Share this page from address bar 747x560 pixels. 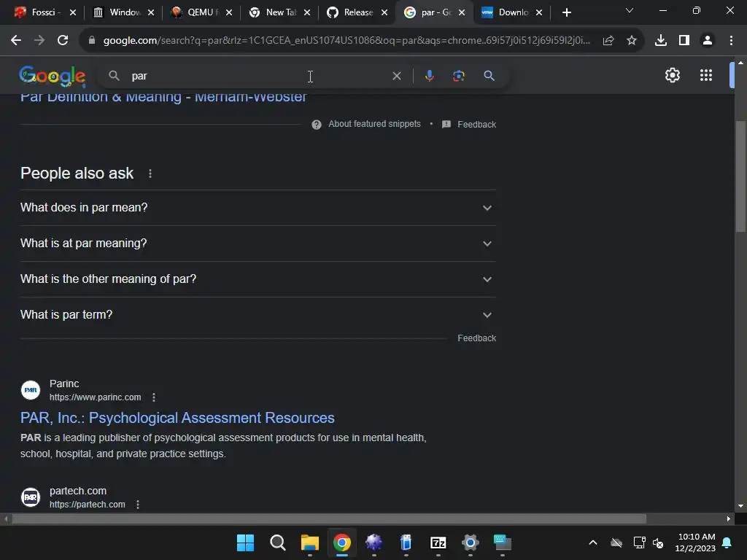pos(608,41)
